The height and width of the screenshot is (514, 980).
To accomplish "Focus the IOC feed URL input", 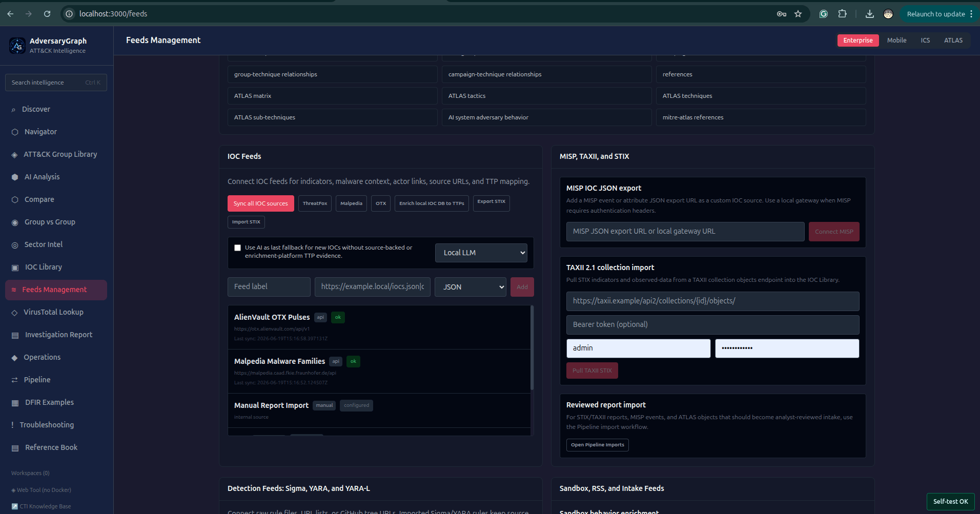I will click(x=373, y=287).
